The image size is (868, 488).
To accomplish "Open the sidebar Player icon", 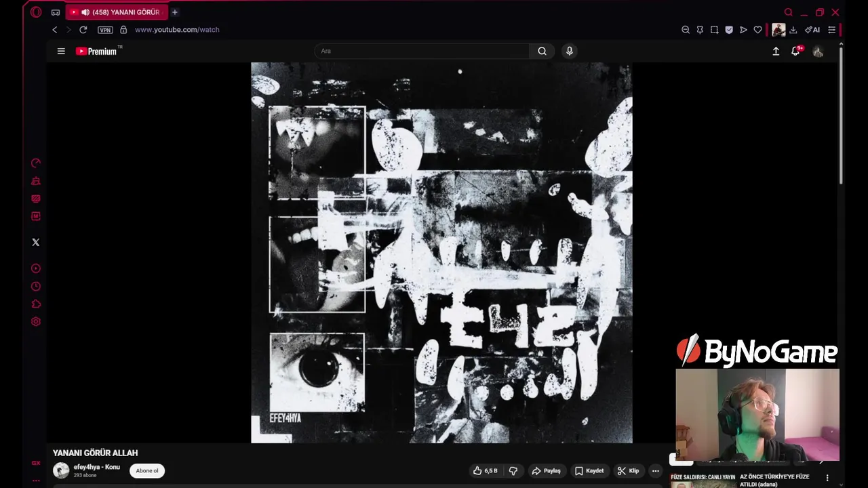I will click(36, 268).
